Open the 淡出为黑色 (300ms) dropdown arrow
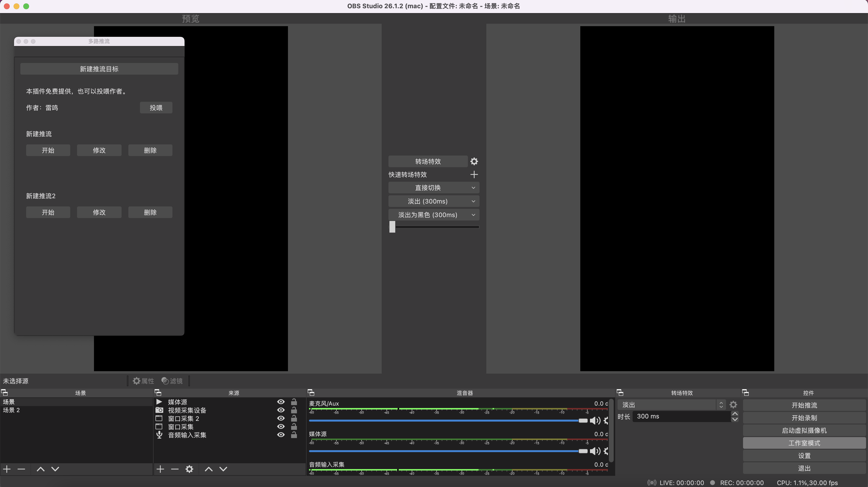The height and width of the screenshot is (487, 868). pyautogui.click(x=473, y=215)
